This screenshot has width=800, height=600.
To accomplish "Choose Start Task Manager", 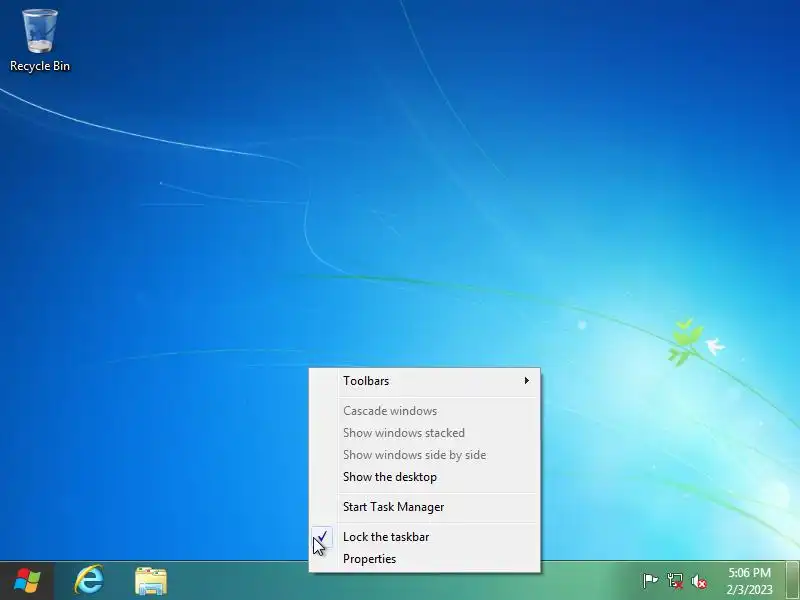I will pos(424,507).
